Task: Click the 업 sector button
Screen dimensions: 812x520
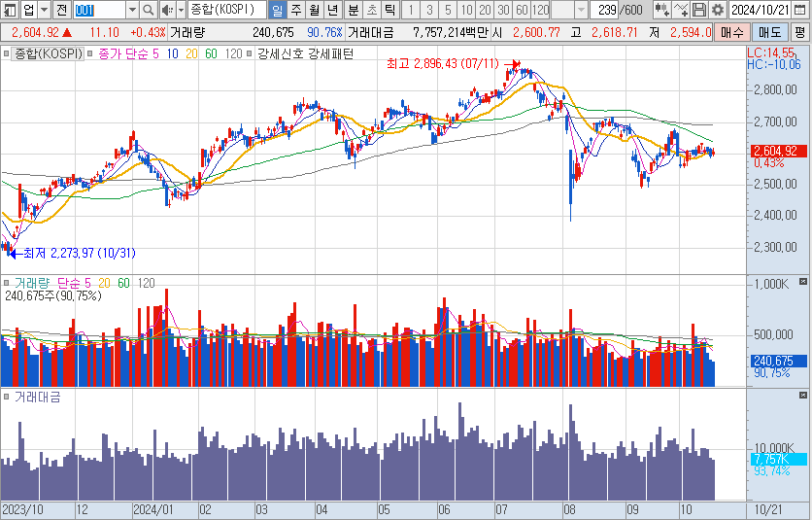Action: coord(29,10)
